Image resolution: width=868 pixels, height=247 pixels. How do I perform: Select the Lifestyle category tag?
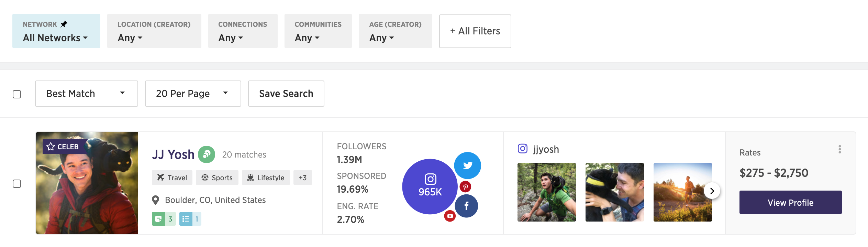coord(266,178)
